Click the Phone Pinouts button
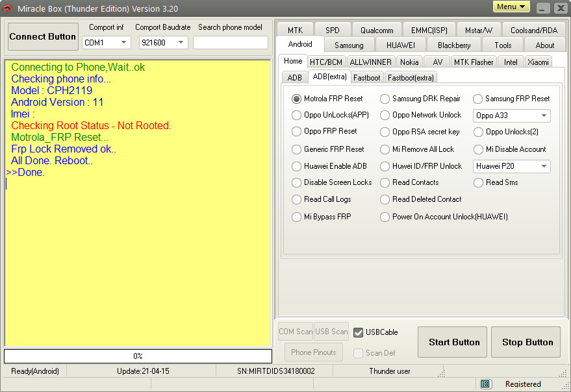The height and width of the screenshot is (392, 571). click(314, 352)
